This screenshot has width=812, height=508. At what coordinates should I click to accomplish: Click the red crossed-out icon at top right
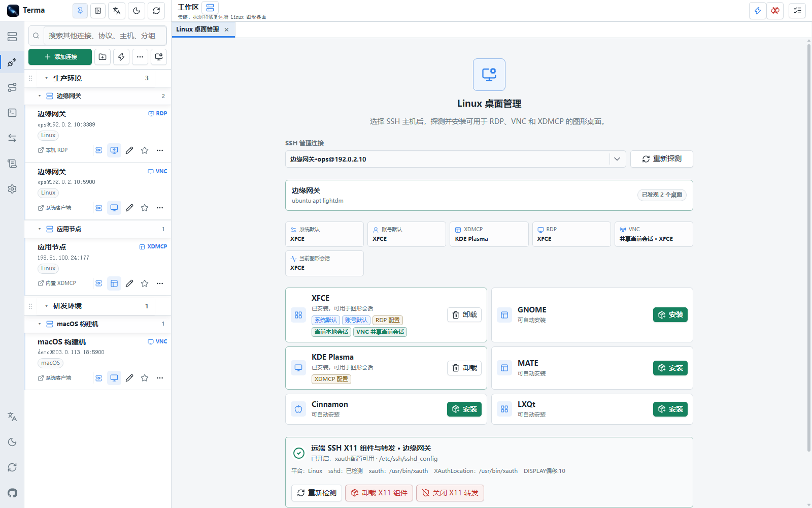click(775, 10)
